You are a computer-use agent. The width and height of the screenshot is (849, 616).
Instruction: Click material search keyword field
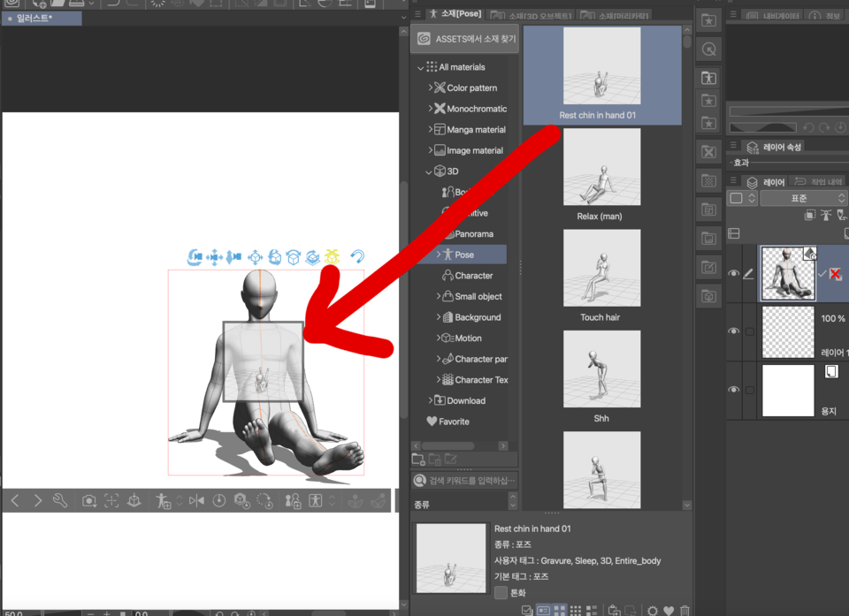pyautogui.click(x=465, y=480)
